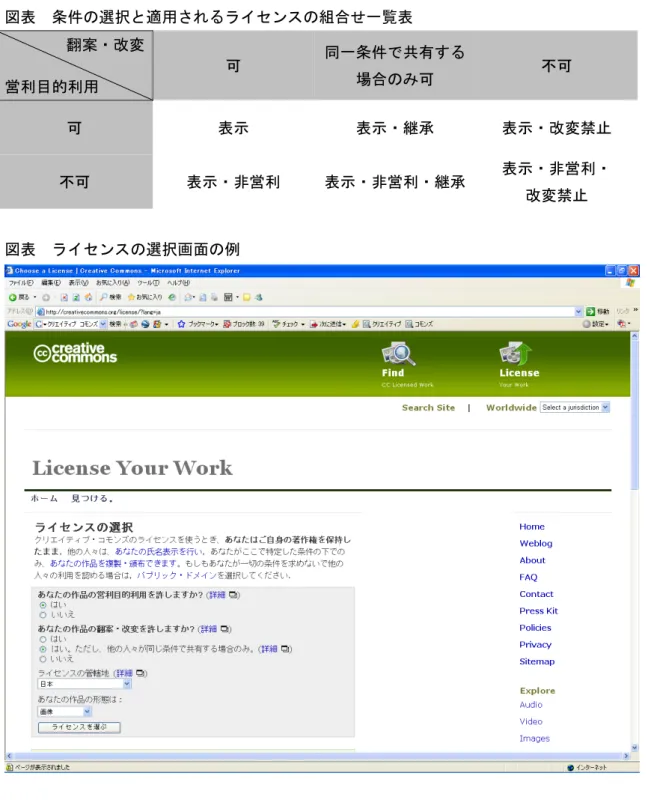The image size is (648, 800).
Task: Click the インターネット zone status icon
Action: click(x=570, y=767)
